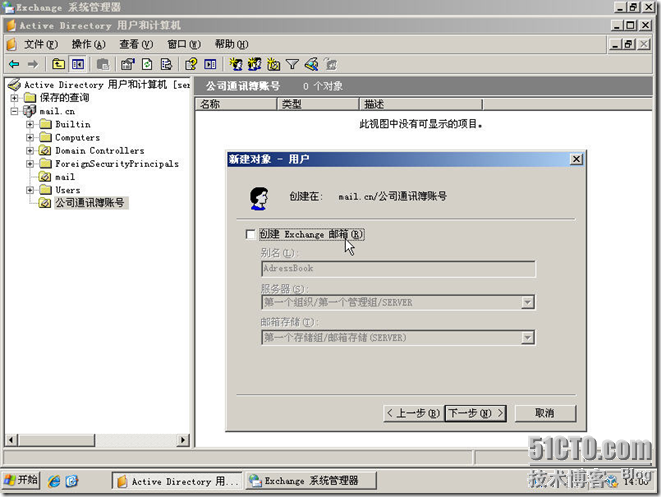The height and width of the screenshot is (497, 661).
Task: Switch to Active Directory taskbar button
Action: click(x=177, y=481)
